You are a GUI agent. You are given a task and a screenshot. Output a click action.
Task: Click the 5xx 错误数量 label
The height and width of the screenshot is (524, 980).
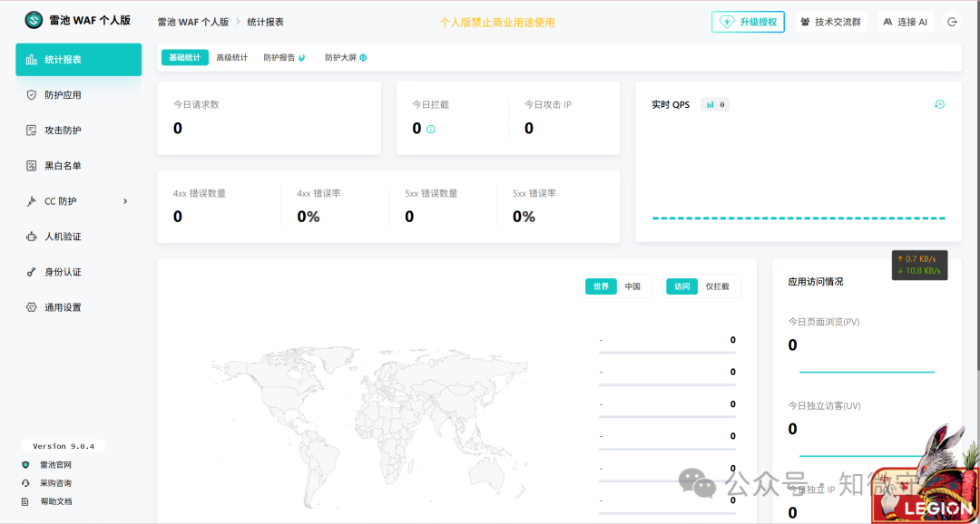(431, 194)
